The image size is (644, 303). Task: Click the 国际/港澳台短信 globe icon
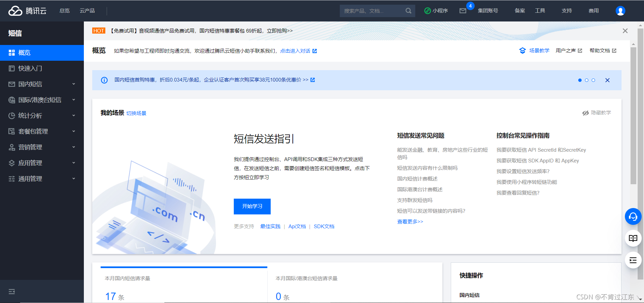coord(12,100)
